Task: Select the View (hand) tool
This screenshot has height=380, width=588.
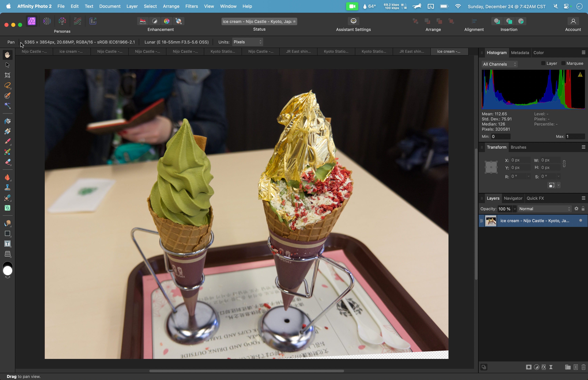Action: 7,55
